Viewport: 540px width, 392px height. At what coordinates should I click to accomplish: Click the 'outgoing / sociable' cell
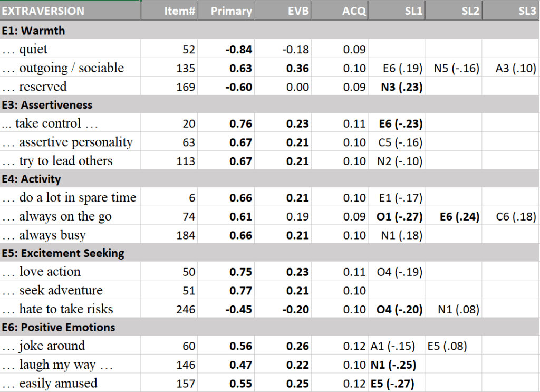point(71,68)
